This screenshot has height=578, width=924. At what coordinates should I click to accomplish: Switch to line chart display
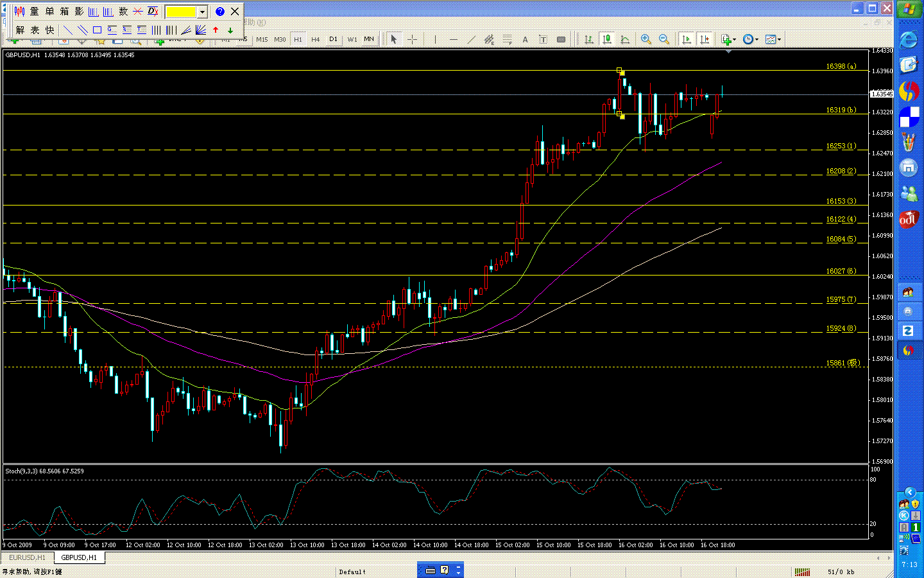click(x=624, y=39)
